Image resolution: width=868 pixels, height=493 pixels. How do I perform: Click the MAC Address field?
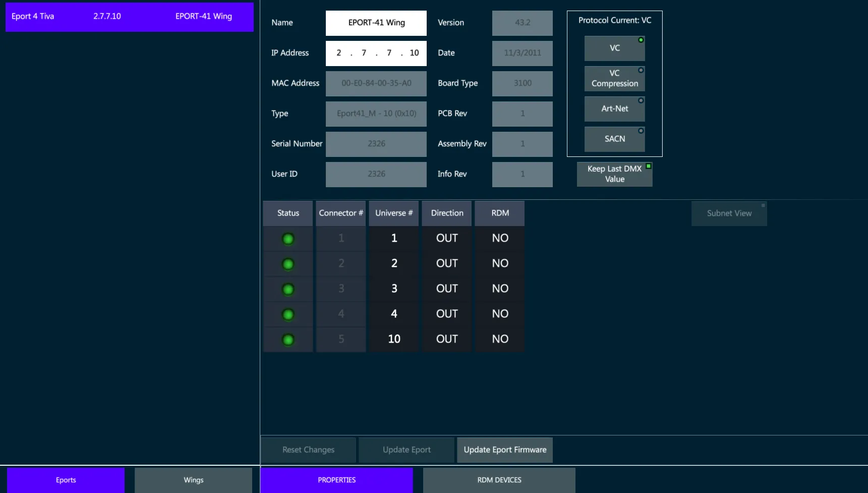point(376,84)
